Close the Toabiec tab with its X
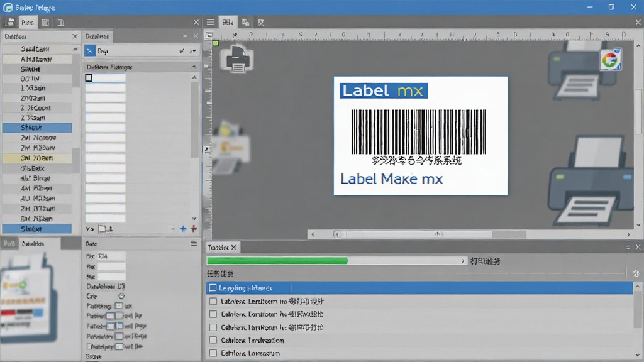The image size is (644, 362). [x=234, y=247]
